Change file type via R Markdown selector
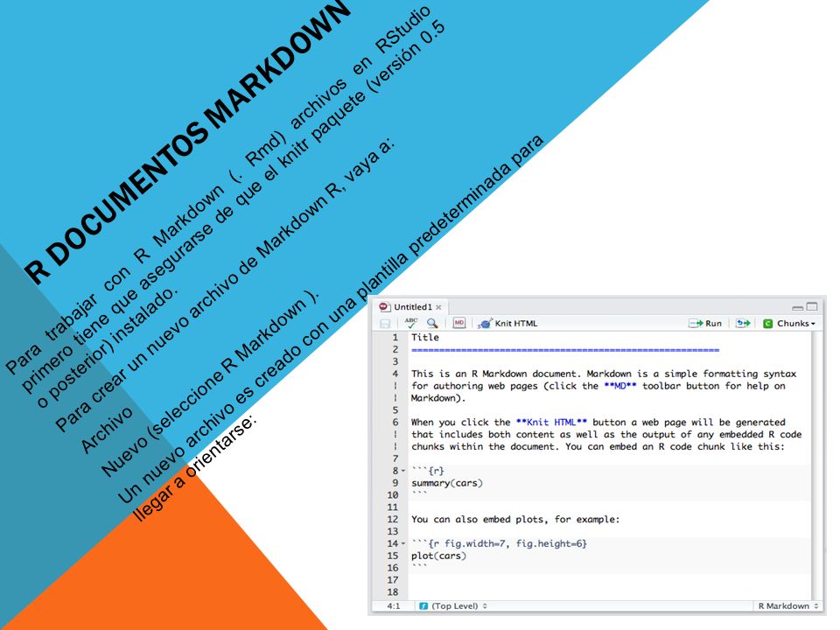This screenshot has width=840, height=630. 788,605
